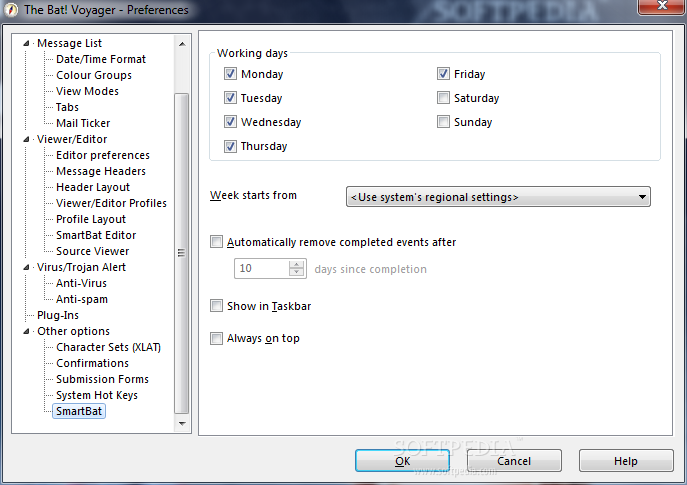Collapse the Virus/Trojan Alert tree node
687x485 pixels.
tap(26, 267)
